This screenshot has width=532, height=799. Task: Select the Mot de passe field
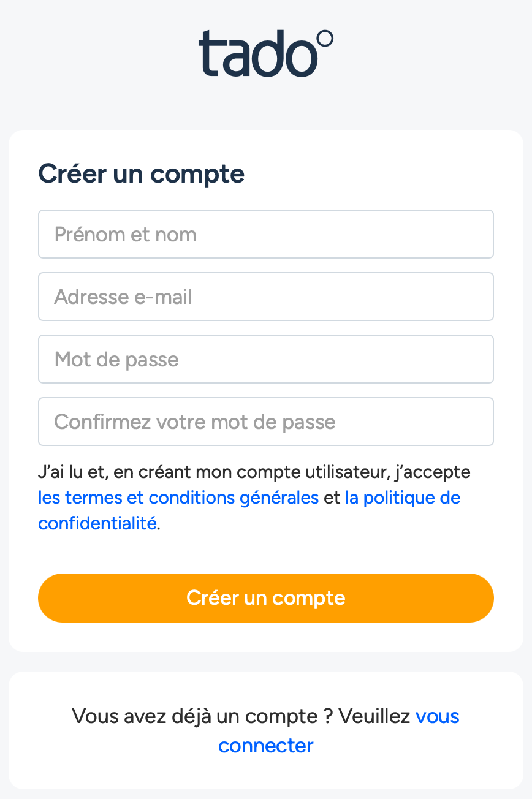266,359
